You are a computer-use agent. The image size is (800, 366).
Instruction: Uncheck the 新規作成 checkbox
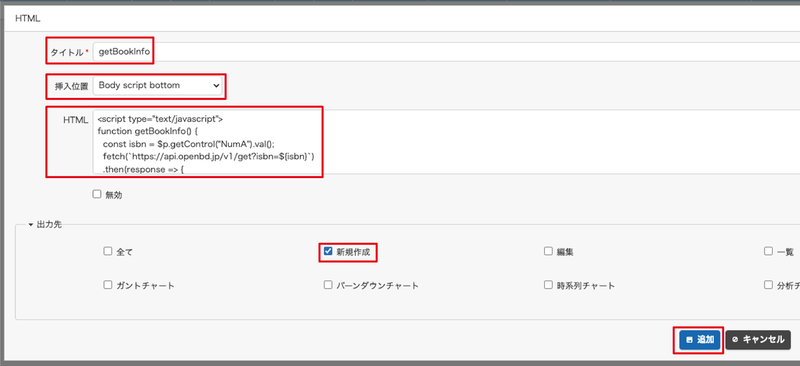click(x=328, y=251)
